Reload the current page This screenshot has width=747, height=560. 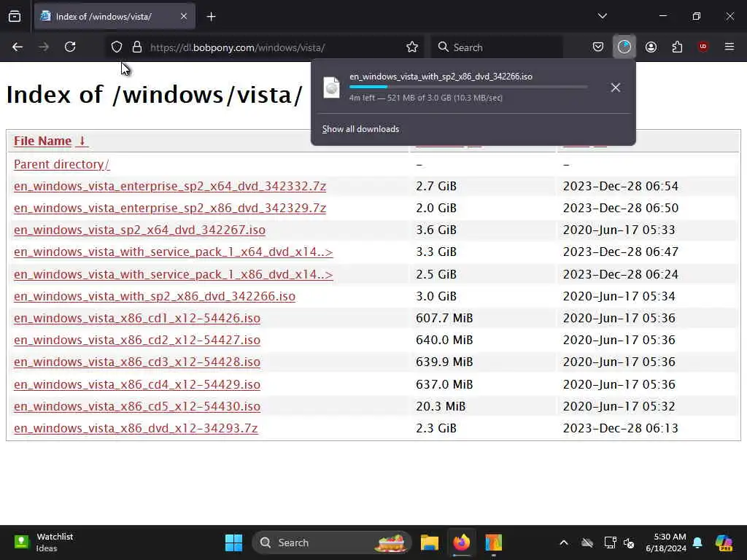click(70, 47)
